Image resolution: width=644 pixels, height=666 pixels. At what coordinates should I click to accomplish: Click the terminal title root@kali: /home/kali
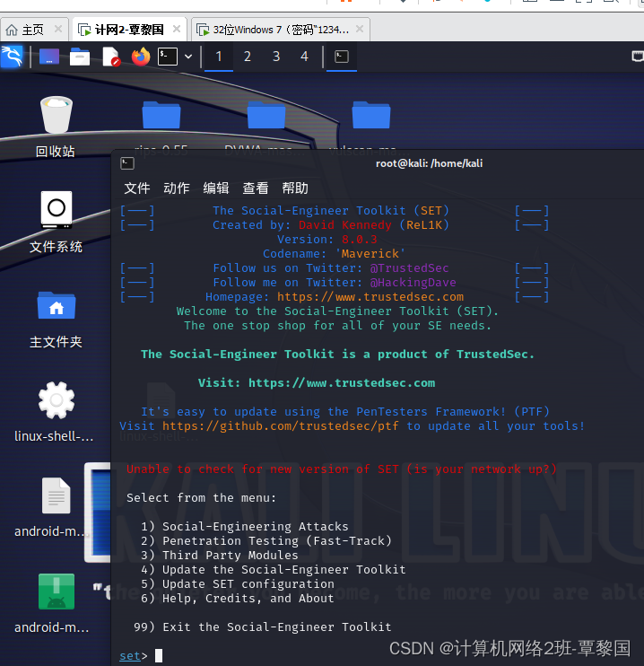(x=430, y=163)
